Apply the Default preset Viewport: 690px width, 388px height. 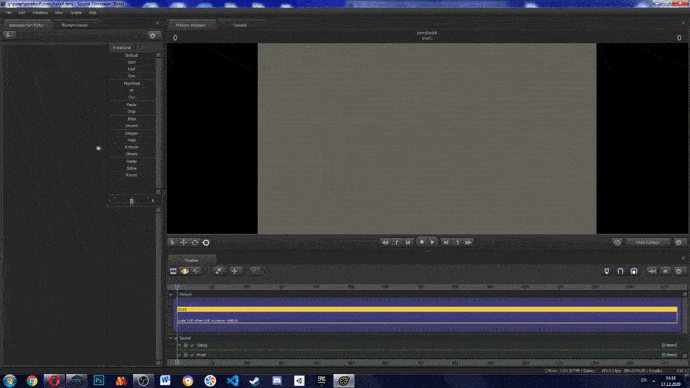(132, 55)
